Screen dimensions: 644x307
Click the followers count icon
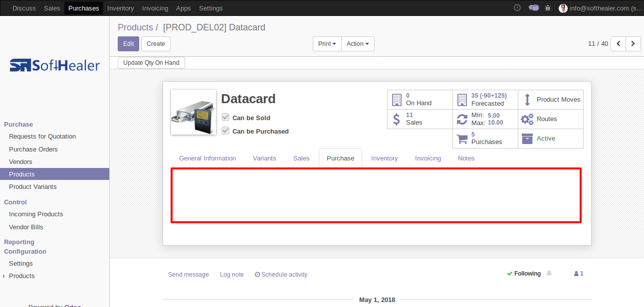pos(579,274)
